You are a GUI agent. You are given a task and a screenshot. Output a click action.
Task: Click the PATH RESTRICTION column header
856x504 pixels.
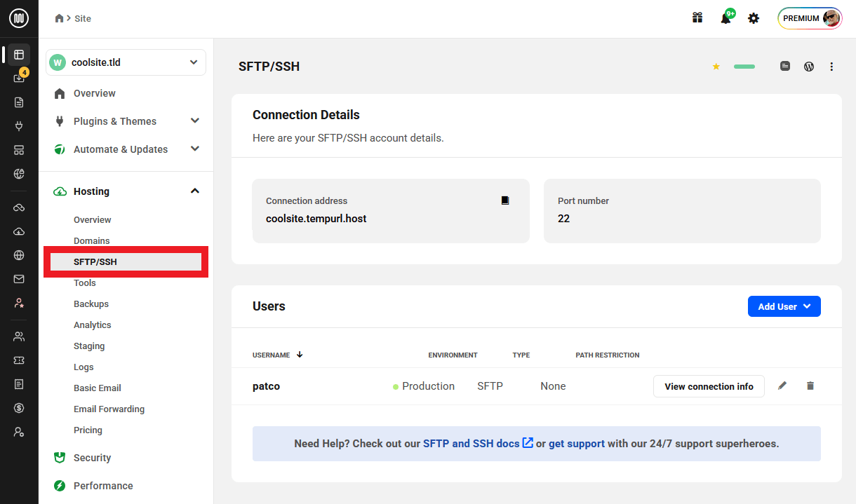click(608, 355)
